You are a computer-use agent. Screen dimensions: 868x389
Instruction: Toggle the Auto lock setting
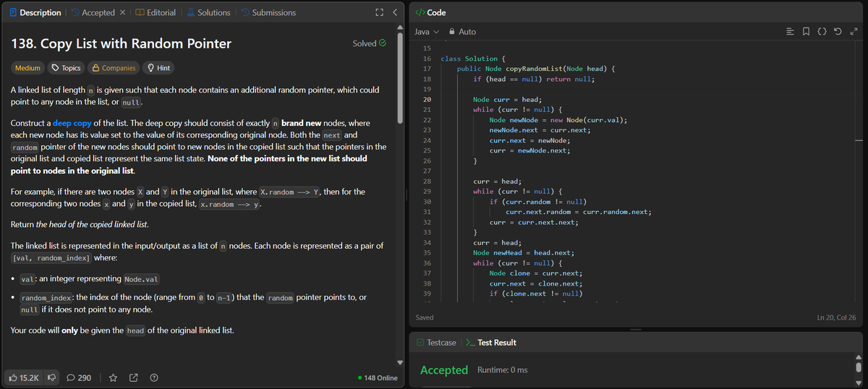point(462,32)
